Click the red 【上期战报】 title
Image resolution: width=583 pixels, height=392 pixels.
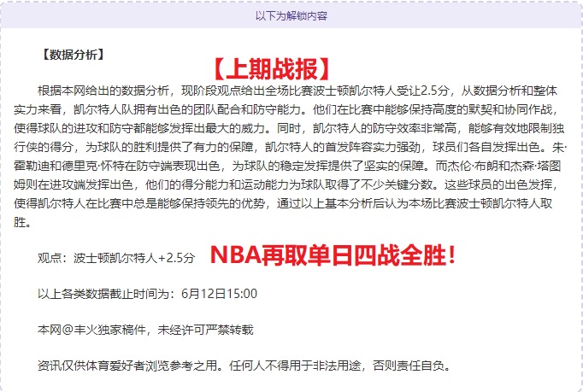point(272,69)
